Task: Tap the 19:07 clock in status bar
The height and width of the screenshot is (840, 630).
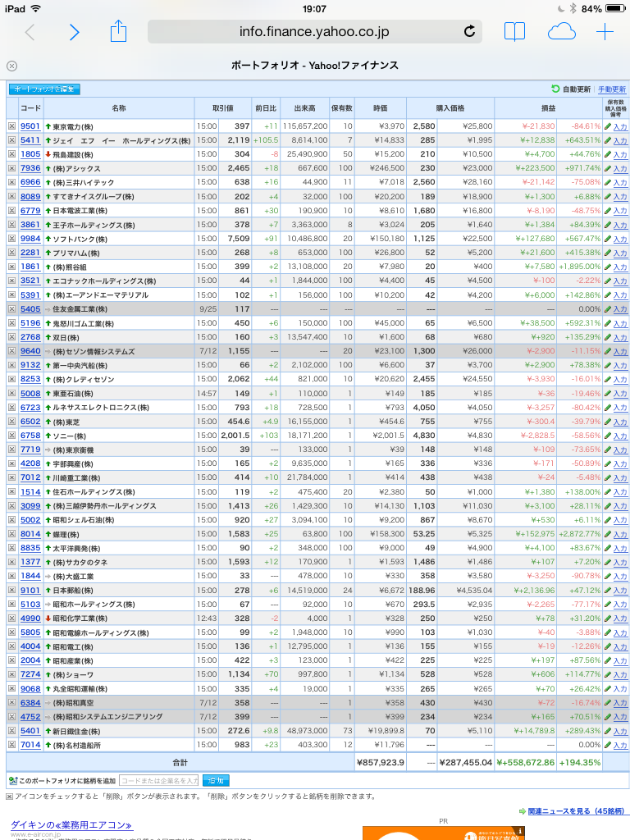Action: pos(314,8)
